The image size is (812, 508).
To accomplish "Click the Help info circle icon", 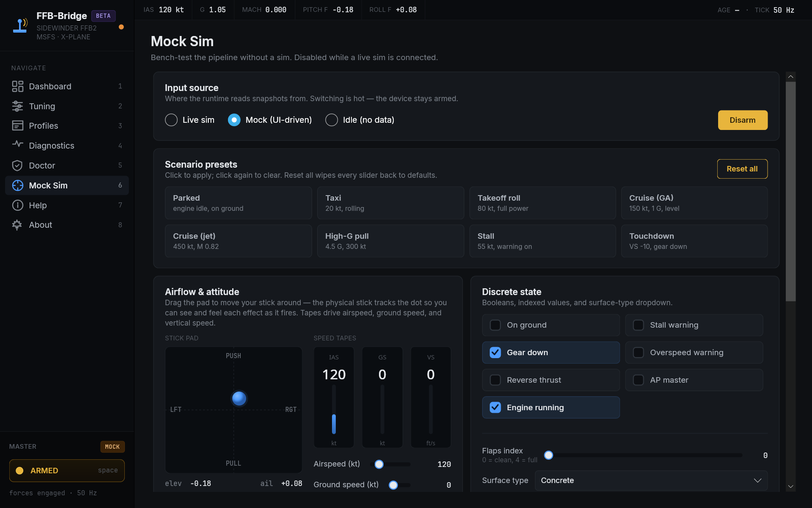I will (x=17, y=205).
